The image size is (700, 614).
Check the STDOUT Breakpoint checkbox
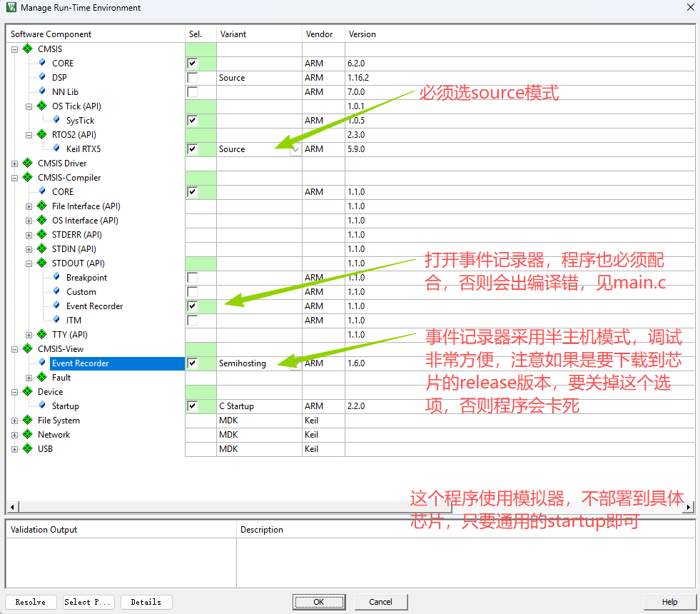[193, 278]
